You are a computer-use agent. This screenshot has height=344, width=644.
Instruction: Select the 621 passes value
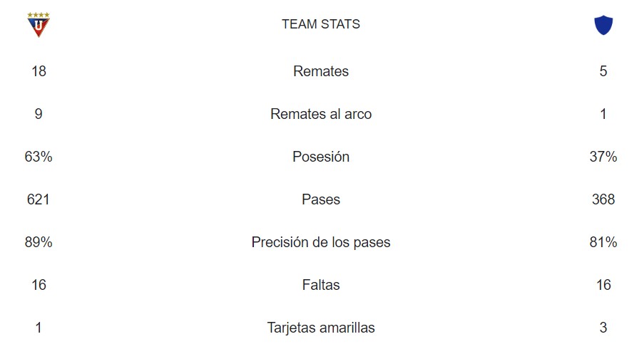(x=39, y=199)
